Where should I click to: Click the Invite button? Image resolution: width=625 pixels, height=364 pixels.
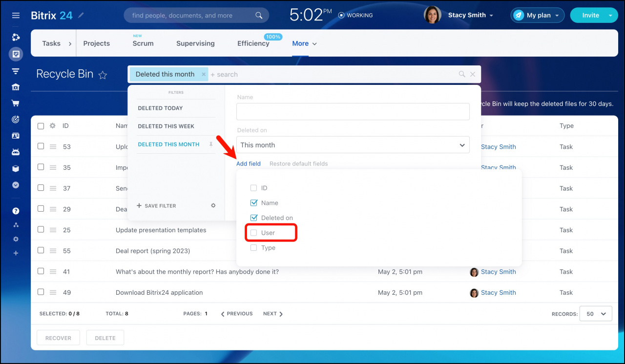coord(590,15)
